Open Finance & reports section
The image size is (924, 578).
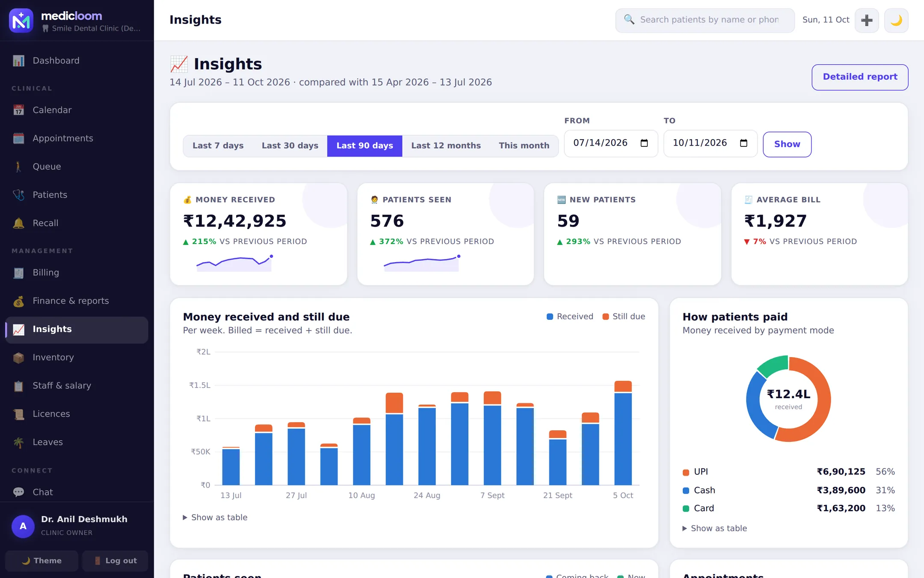coord(77,301)
